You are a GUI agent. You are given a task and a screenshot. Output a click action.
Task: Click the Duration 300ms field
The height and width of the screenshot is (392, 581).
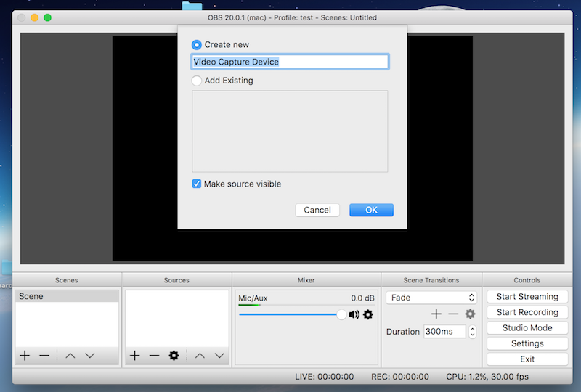point(444,331)
